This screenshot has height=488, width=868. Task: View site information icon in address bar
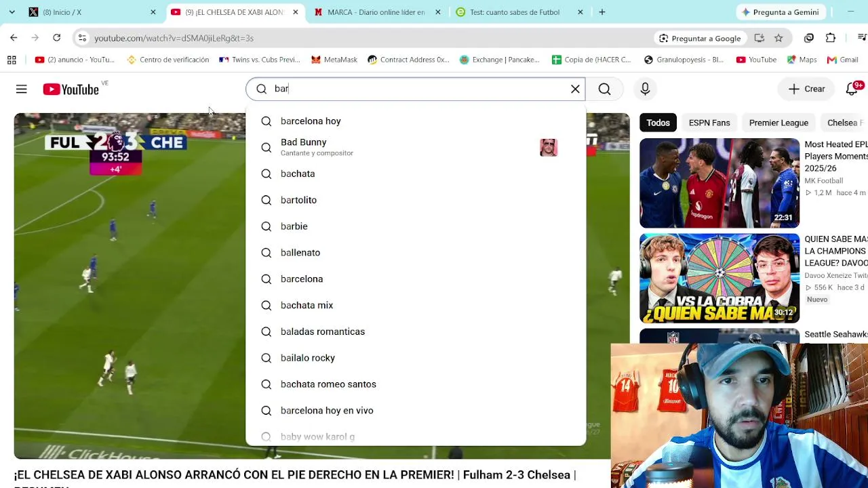point(82,38)
